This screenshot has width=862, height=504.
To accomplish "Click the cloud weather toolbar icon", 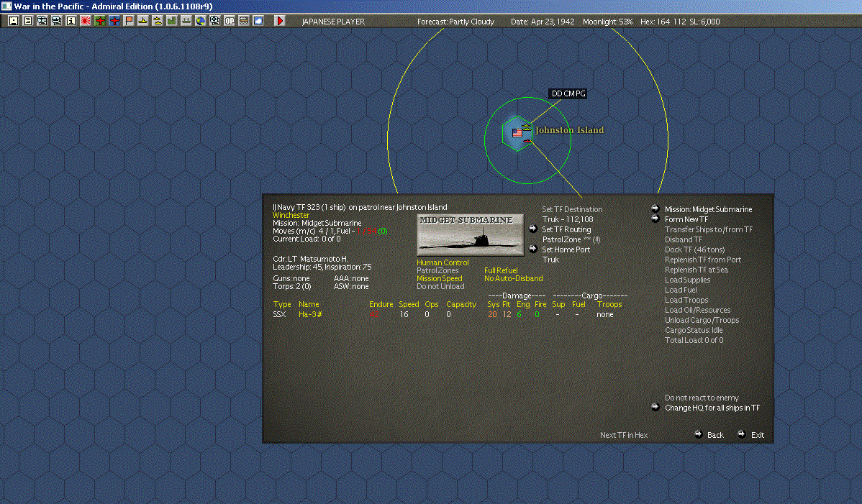I will tap(258, 21).
